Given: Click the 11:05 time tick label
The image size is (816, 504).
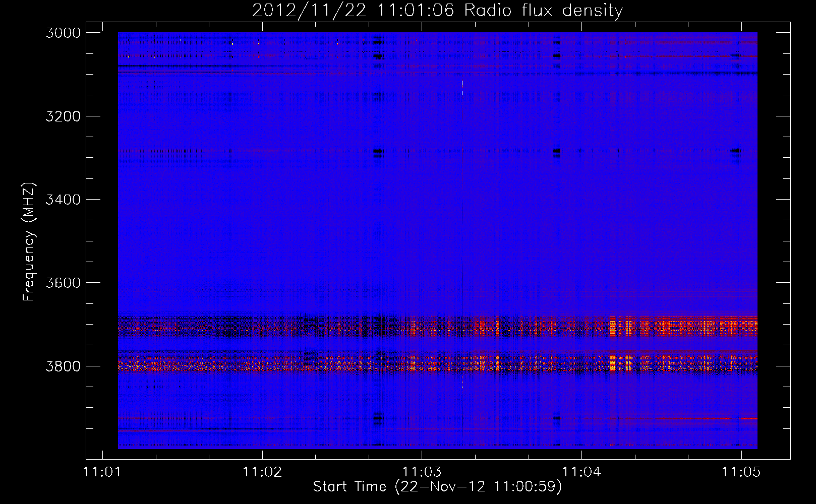Looking at the screenshot, I should click(741, 472).
